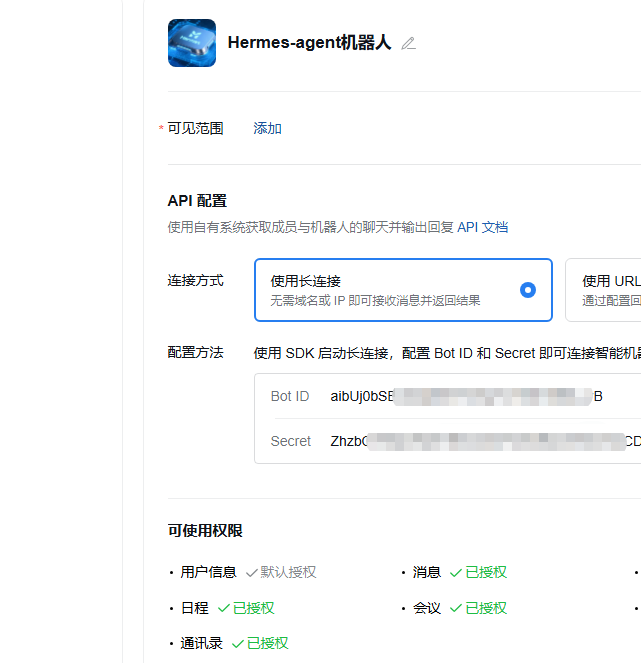
Task: Click the 已授权 status next to 通讯录
Action: [x=268, y=643]
